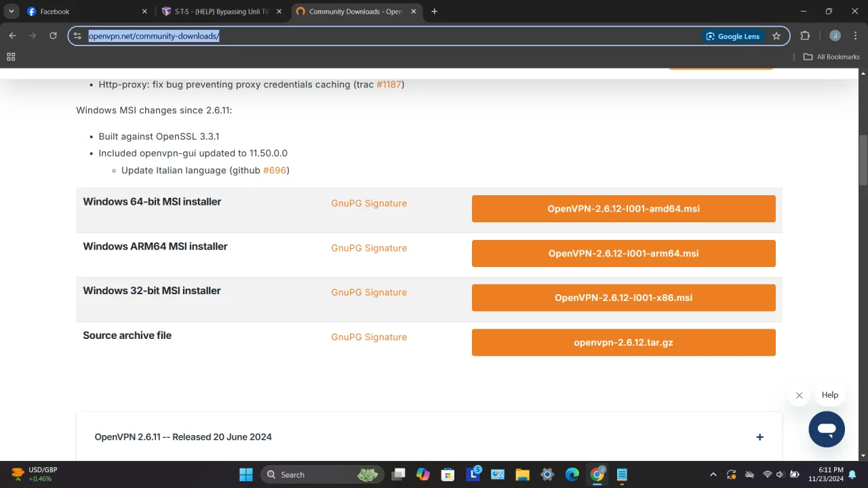Open Wi-Fi network settings in tray

coord(768,474)
